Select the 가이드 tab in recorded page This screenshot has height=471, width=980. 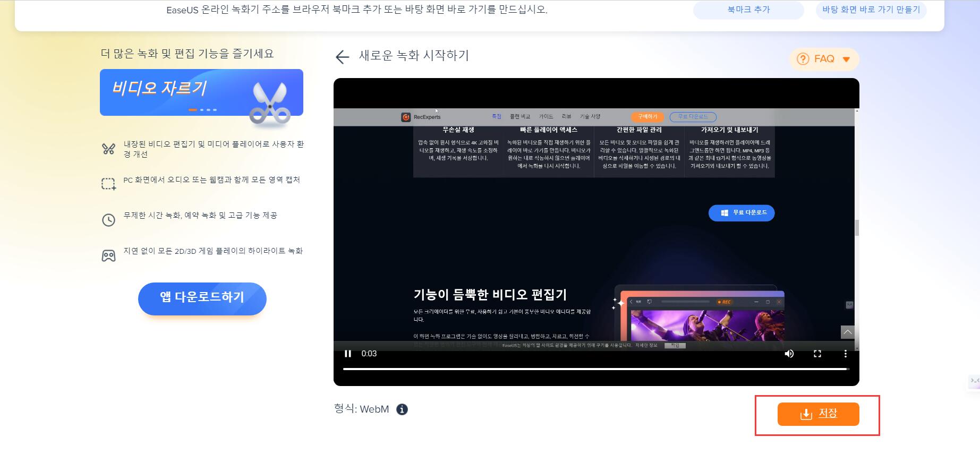(x=546, y=117)
